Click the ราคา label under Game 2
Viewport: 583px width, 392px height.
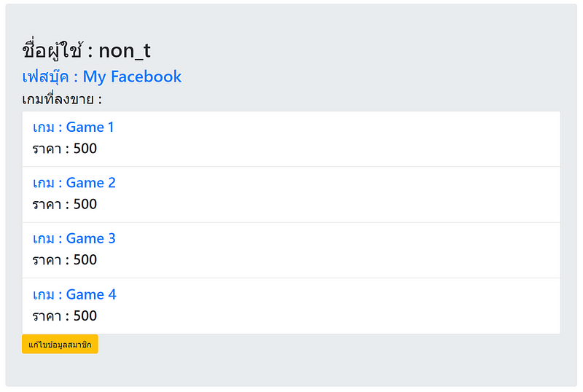coord(47,205)
